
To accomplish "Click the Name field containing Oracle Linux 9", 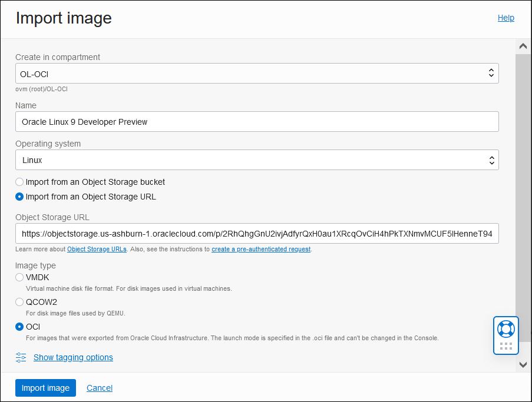I will [x=257, y=121].
